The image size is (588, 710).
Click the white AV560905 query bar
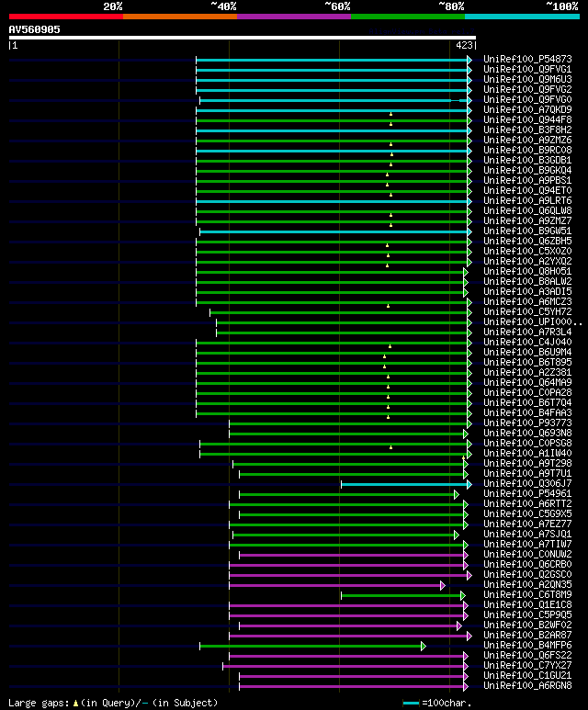243,38
